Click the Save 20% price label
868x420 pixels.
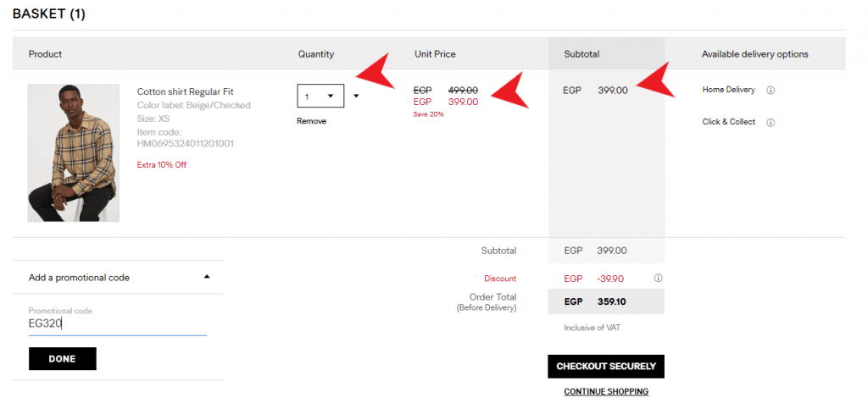(x=428, y=114)
